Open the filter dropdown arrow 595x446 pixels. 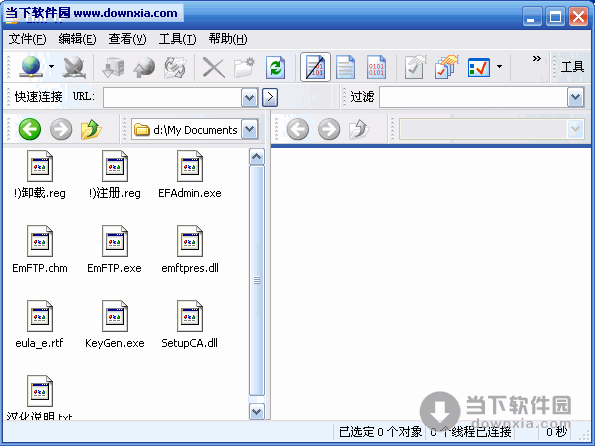coord(576,97)
